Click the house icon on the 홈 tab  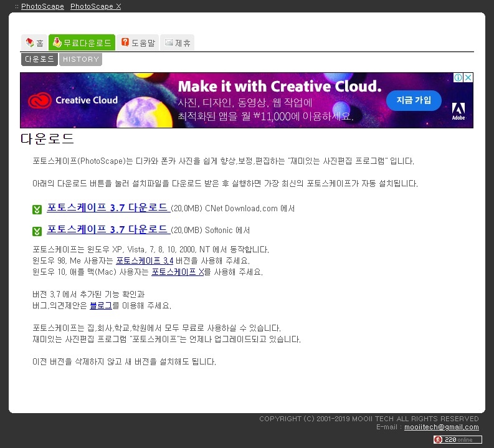click(x=30, y=42)
